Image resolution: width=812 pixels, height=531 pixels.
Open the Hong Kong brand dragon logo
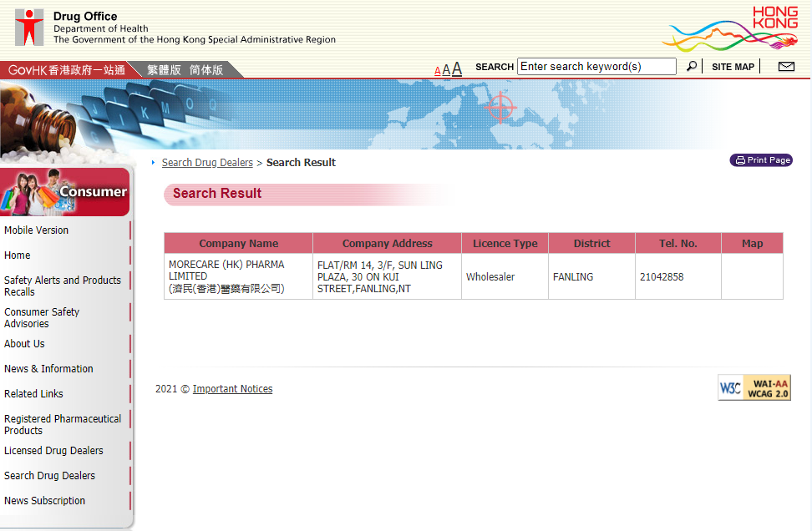[x=730, y=28]
